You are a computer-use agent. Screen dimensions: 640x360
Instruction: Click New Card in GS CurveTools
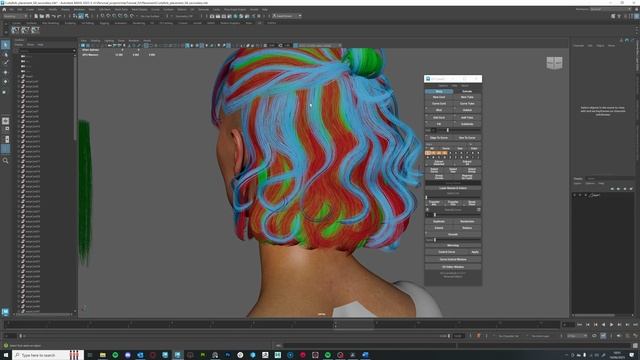pyautogui.click(x=439, y=97)
